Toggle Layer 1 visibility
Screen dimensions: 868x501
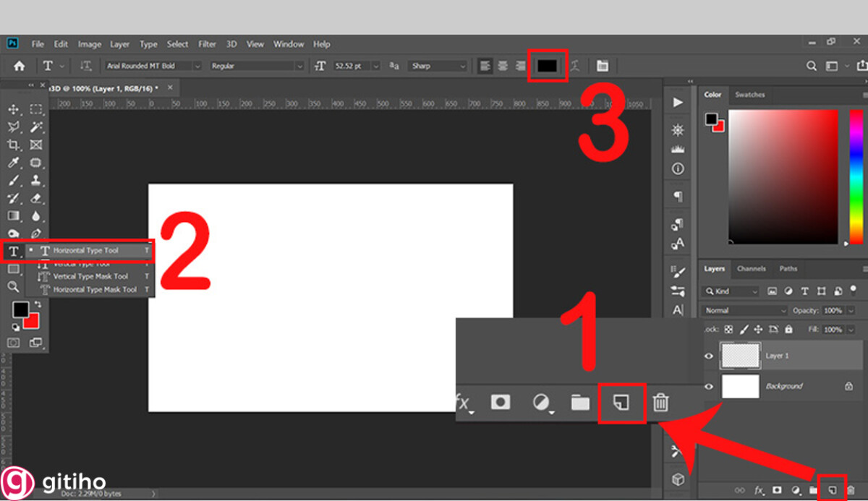click(x=708, y=356)
